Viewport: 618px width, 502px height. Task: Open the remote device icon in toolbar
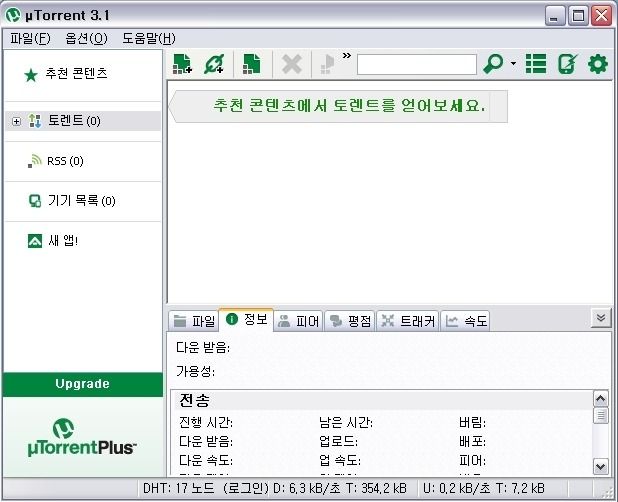(x=567, y=63)
